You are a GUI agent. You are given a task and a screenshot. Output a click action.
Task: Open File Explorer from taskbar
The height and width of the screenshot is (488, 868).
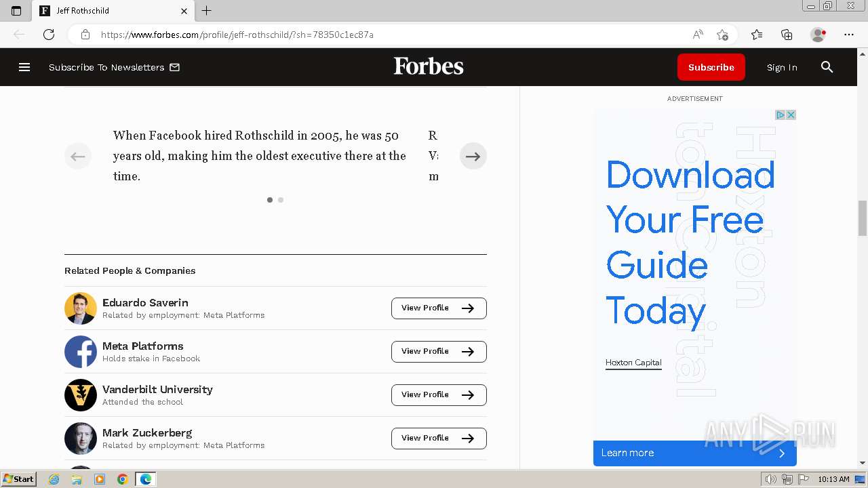point(77,479)
